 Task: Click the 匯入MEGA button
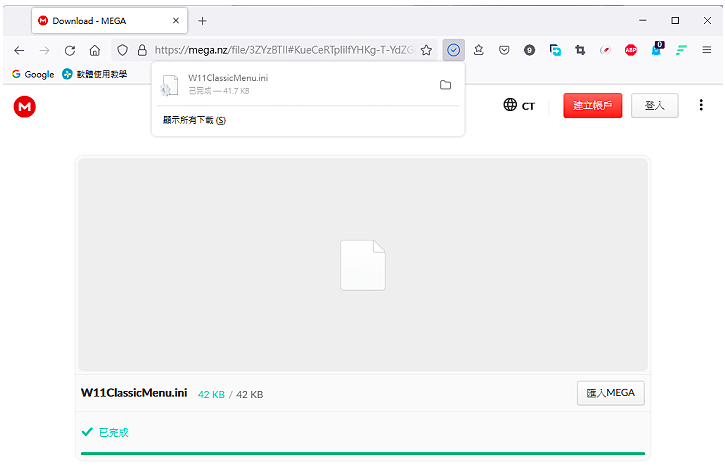click(610, 393)
